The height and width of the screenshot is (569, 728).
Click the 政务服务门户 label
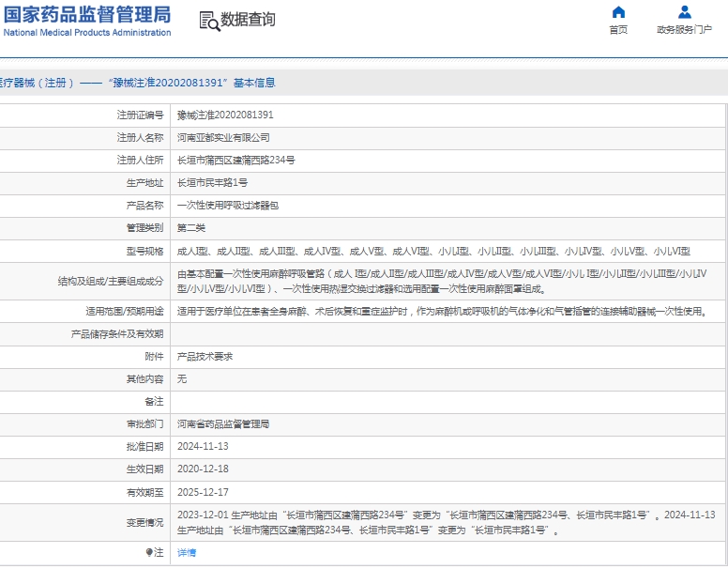(684, 30)
